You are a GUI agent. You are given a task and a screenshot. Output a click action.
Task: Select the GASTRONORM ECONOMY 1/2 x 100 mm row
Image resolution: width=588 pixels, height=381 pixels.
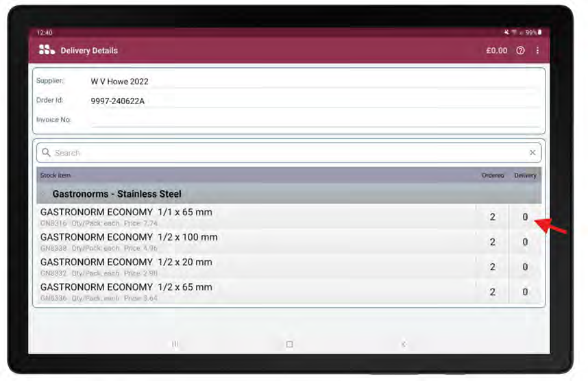[206, 242]
